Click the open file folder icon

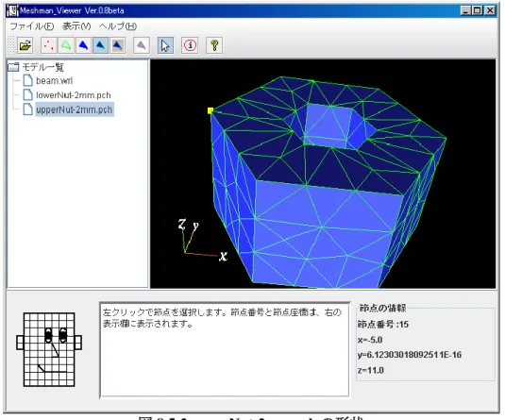click(x=25, y=45)
